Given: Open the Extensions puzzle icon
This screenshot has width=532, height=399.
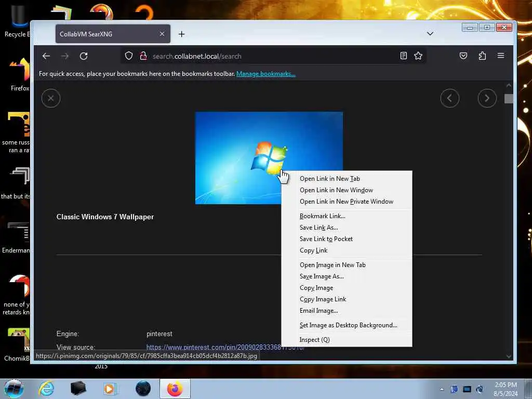Looking at the screenshot, I should (482, 56).
